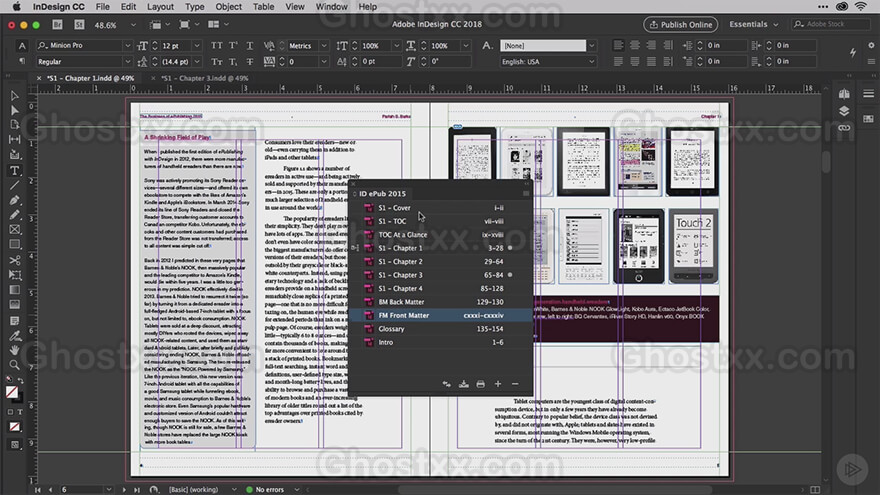Screen dimensions: 880x495
Task: Click Synchronize Styles icon in Book panel
Action: [447, 384]
